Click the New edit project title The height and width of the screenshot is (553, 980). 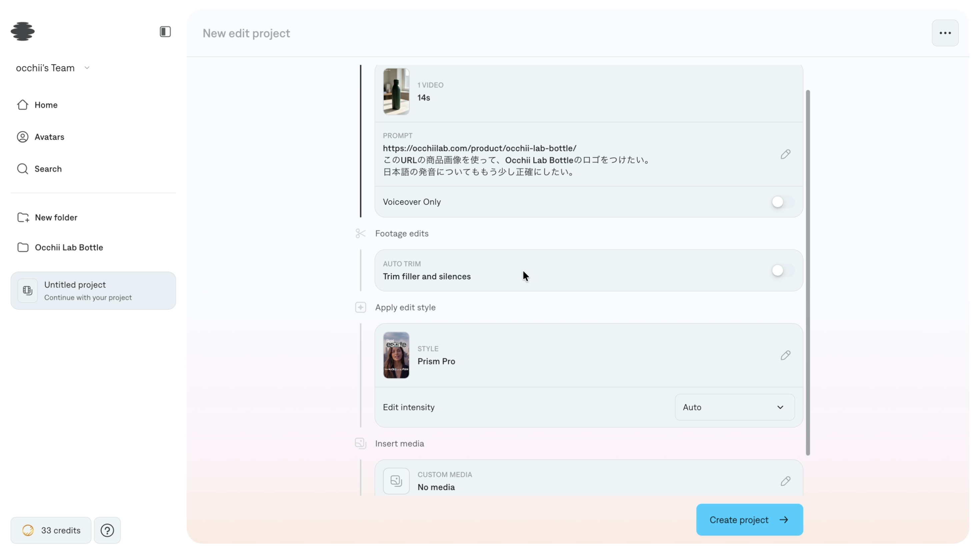tap(246, 33)
